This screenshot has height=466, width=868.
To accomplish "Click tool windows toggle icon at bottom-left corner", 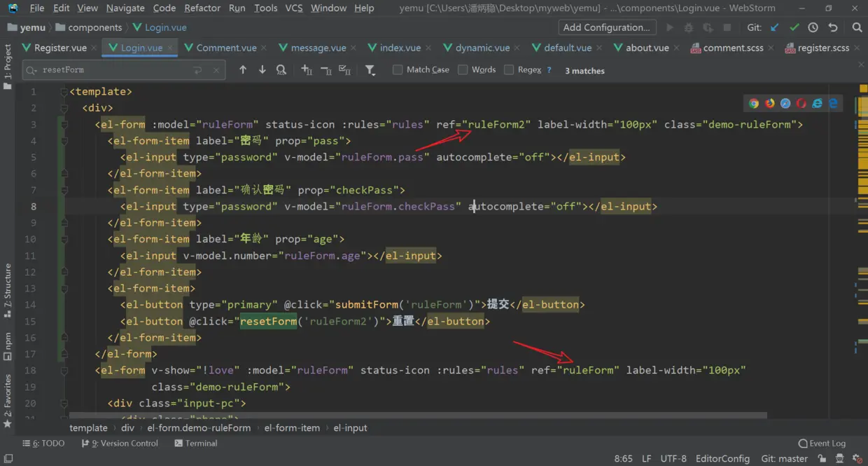I will click(x=8, y=458).
